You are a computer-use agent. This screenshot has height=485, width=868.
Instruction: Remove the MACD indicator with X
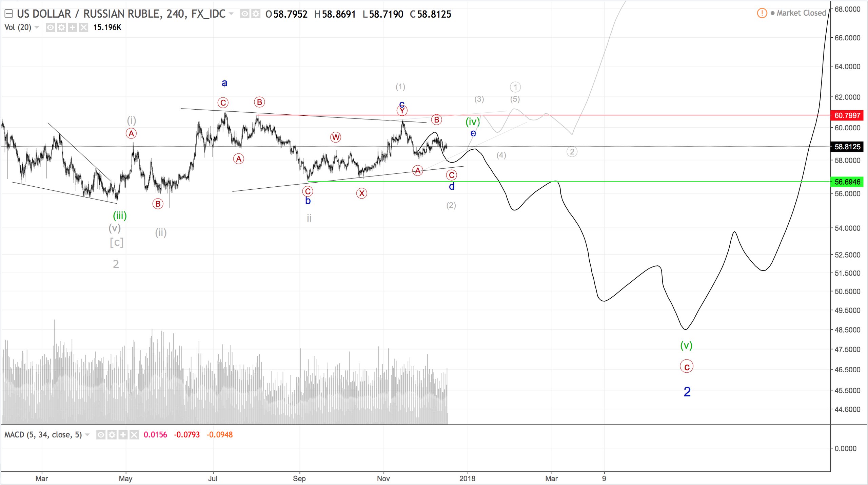click(x=134, y=435)
